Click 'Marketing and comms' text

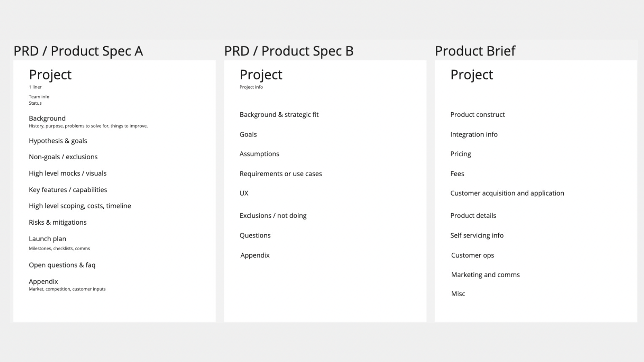[485, 275]
